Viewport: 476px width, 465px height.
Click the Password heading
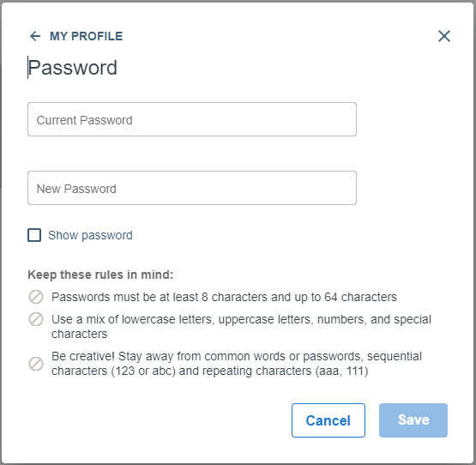coord(73,68)
